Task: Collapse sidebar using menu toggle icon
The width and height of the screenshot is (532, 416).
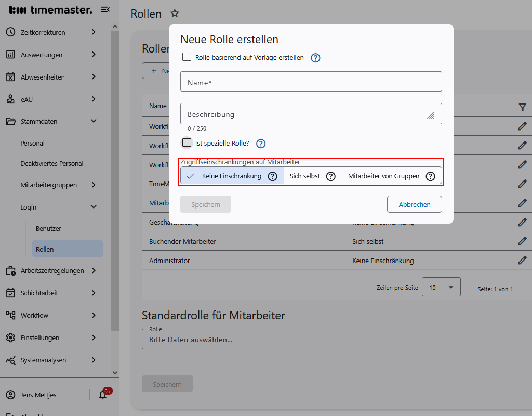Action: [105, 9]
